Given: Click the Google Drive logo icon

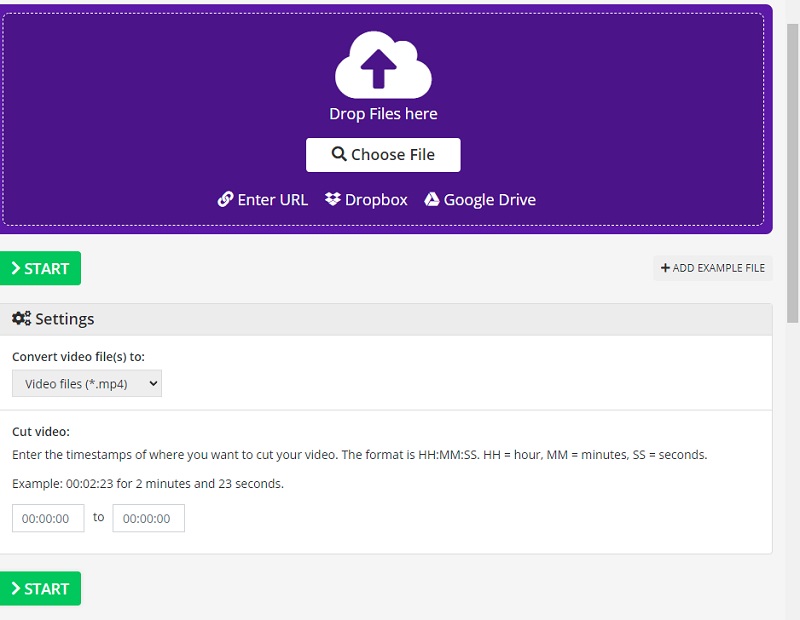Looking at the screenshot, I should 432,199.
